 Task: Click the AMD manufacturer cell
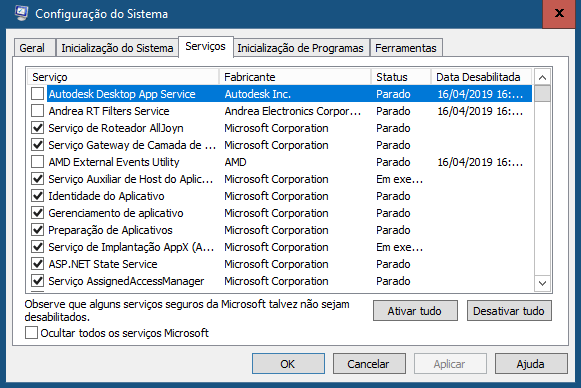[235, 162]
